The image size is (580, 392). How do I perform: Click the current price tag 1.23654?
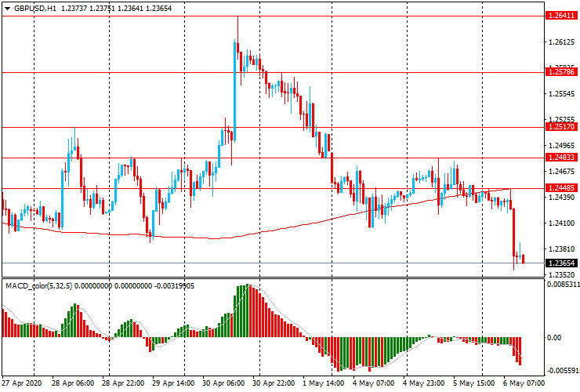pyautogui.click(x=561, y=263)
